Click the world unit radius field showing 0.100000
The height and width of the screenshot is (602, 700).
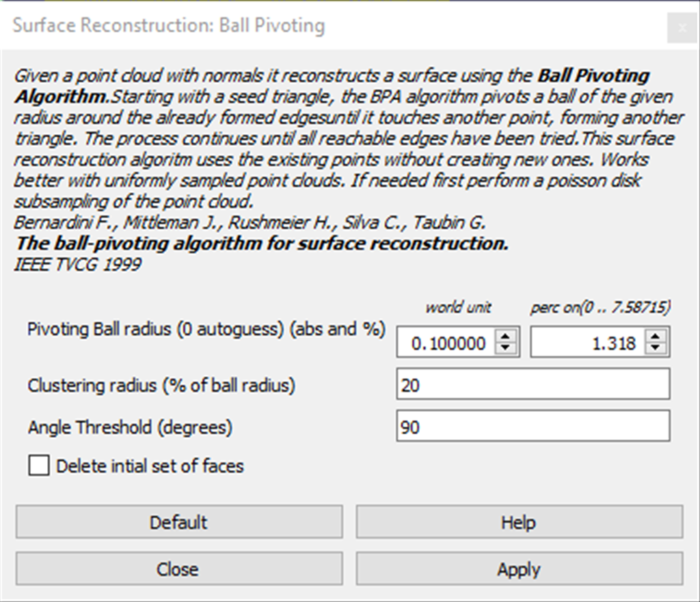point(446,343)
